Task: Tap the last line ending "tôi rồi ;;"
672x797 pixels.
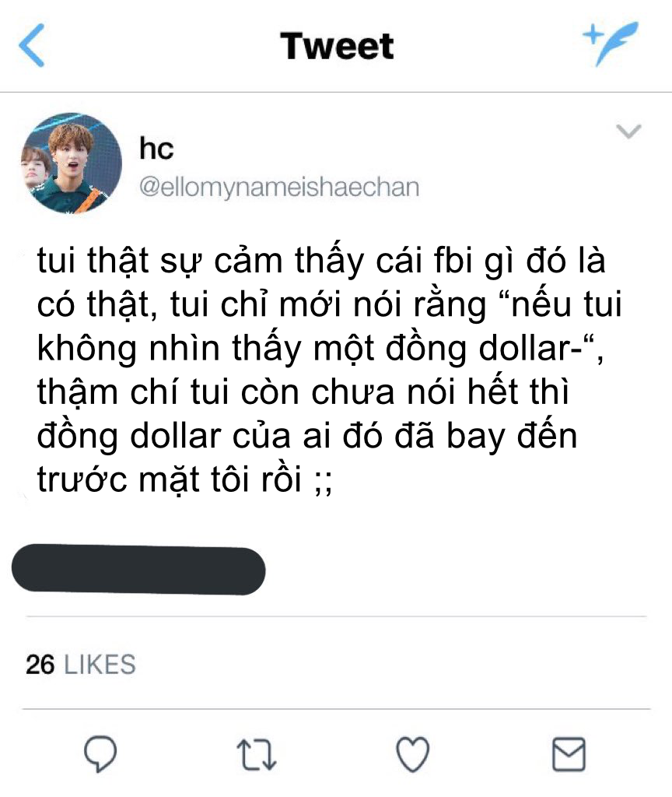Action: click(184, 479)
